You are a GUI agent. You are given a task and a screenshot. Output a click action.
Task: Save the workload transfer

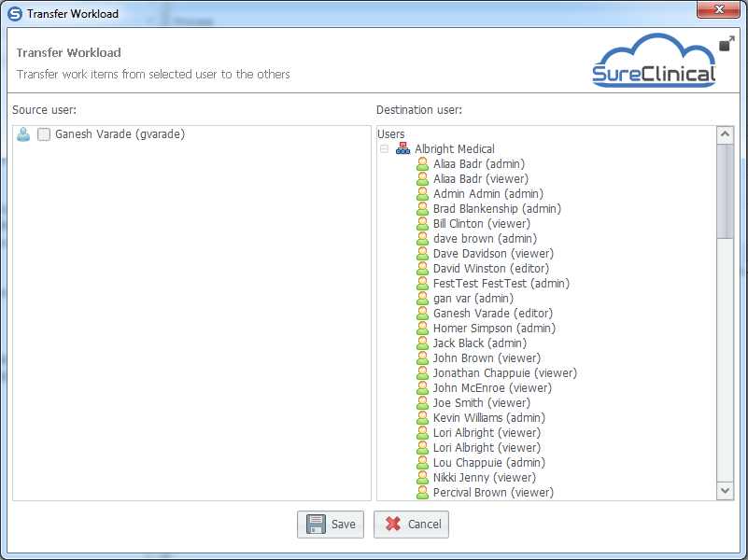pos(331,525)
